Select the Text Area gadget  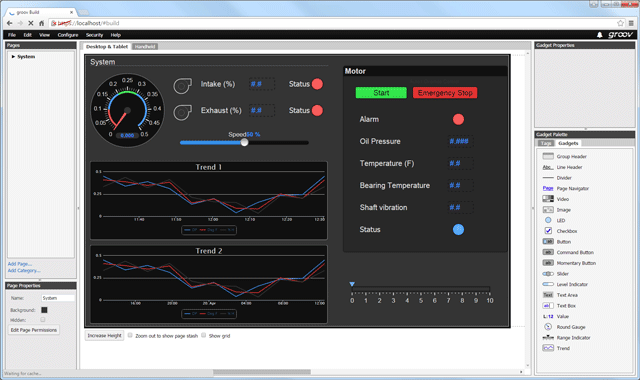point(560,295)
